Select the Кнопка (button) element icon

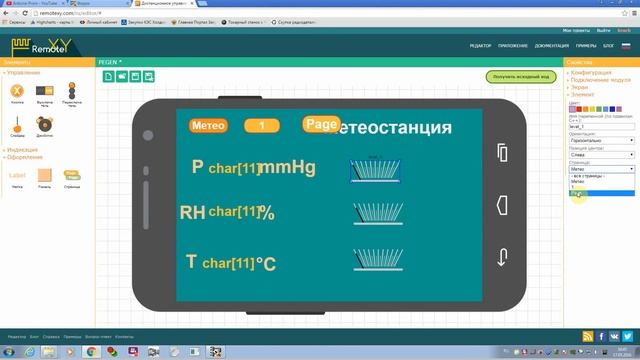pyautogui.click(x=17, y=91)
